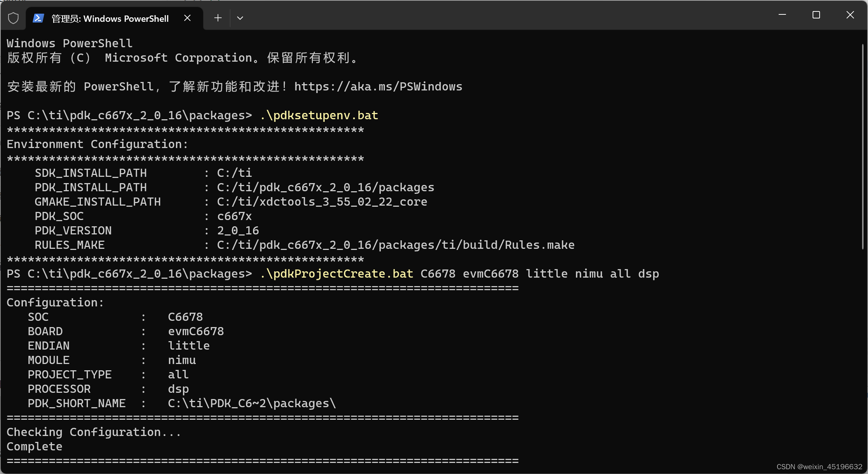Click the 'Complete' output line
Image resolution: width=868 pixels, height=474 pixels.
tap(34, 447)
